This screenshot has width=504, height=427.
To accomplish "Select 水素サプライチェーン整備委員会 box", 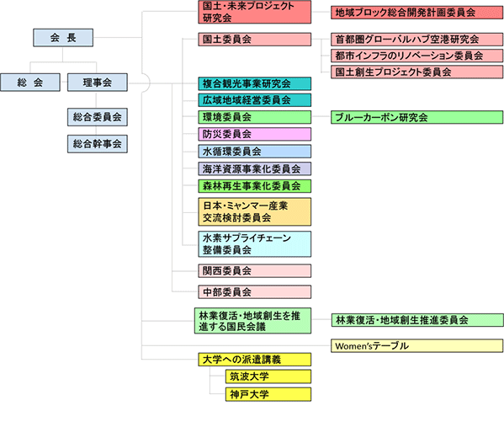I will click(255, 244).
